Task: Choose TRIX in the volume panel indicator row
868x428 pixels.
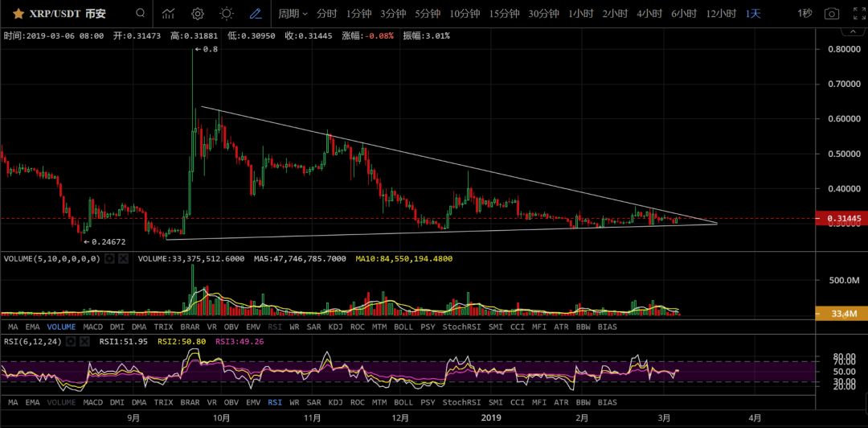Action: pyautogui.click(x=163, y=327)
